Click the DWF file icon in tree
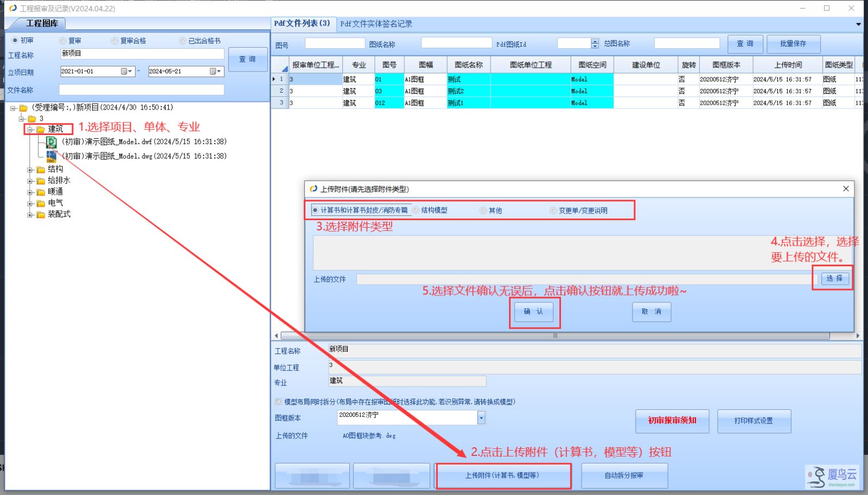Viewport: 868px width, 495px height. [52, 142]
